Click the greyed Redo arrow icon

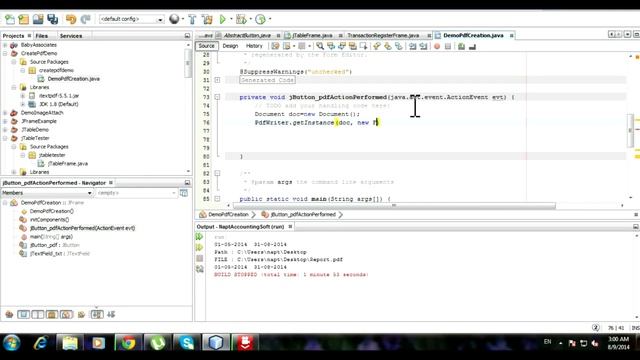point(85,19)
